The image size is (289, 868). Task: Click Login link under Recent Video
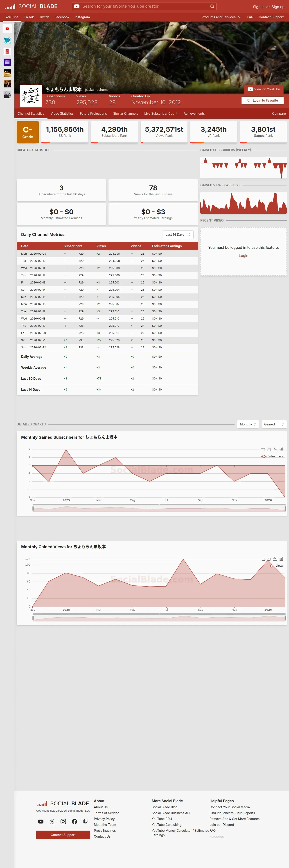(x=243, y=256)
